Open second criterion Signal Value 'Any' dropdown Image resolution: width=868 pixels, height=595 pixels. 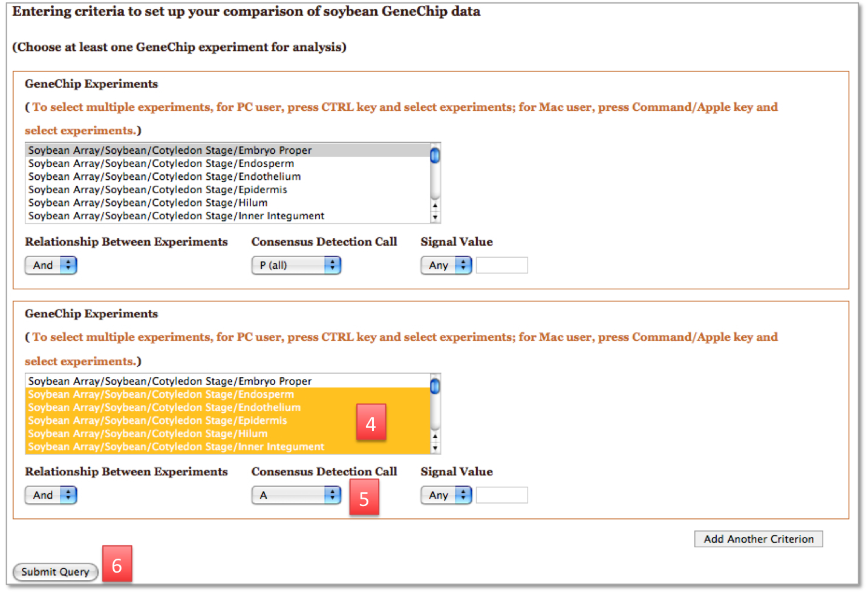coord(446,495)
